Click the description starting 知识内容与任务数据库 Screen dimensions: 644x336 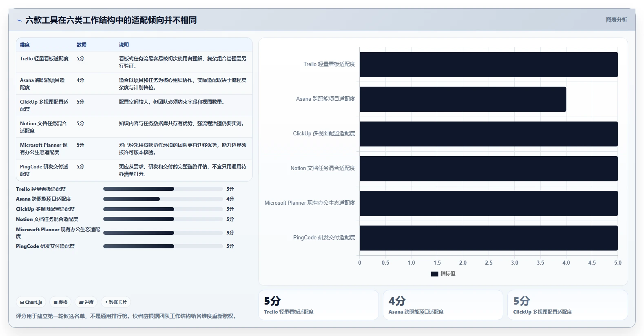pyautogui.click(x=183, y=124)
